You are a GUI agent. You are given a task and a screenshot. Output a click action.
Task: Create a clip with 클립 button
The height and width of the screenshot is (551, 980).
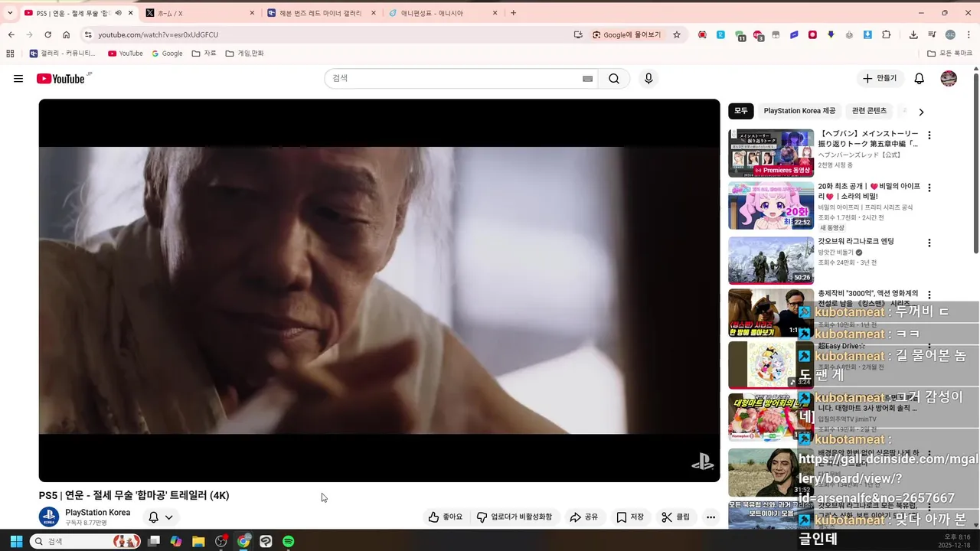click(x=676, y=517)
